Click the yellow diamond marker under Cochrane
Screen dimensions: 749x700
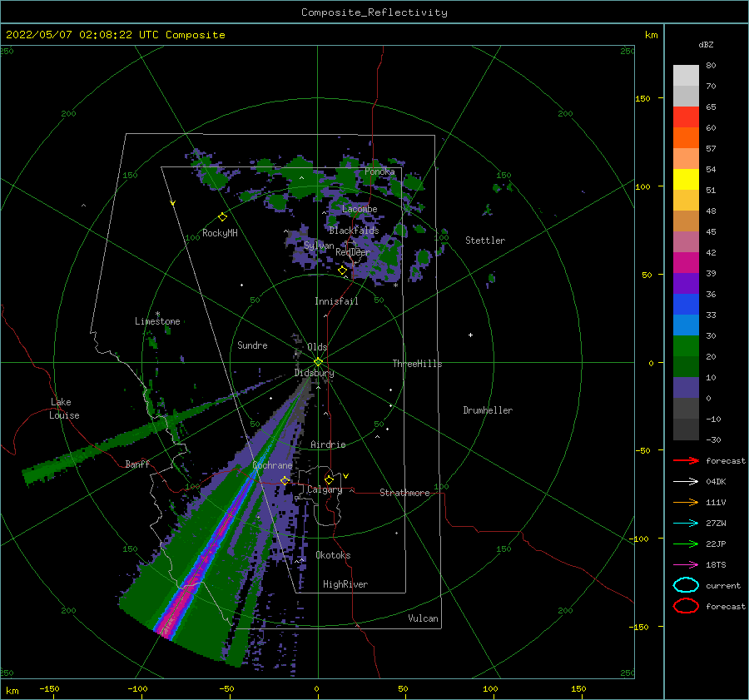tap(285, 480)
